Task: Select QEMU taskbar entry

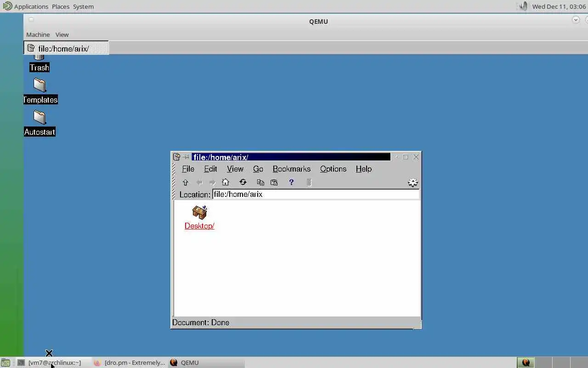Action: point(206,362)
